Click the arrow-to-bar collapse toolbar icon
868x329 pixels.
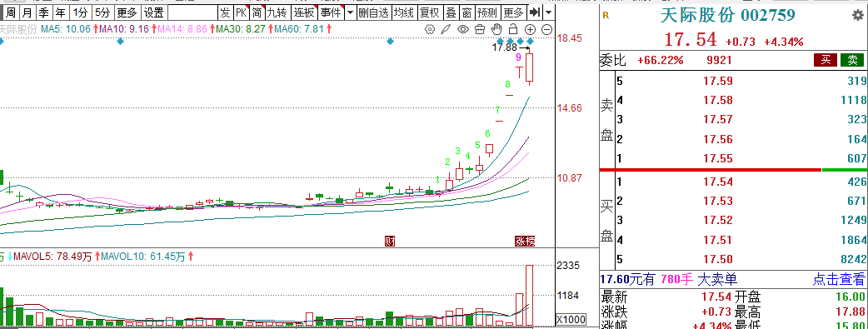tap(534, 12)
